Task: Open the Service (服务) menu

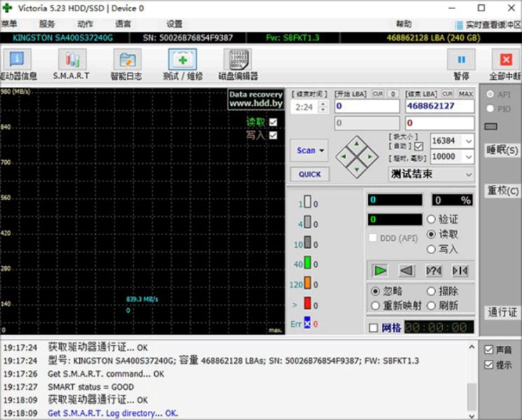Action: 47,24
